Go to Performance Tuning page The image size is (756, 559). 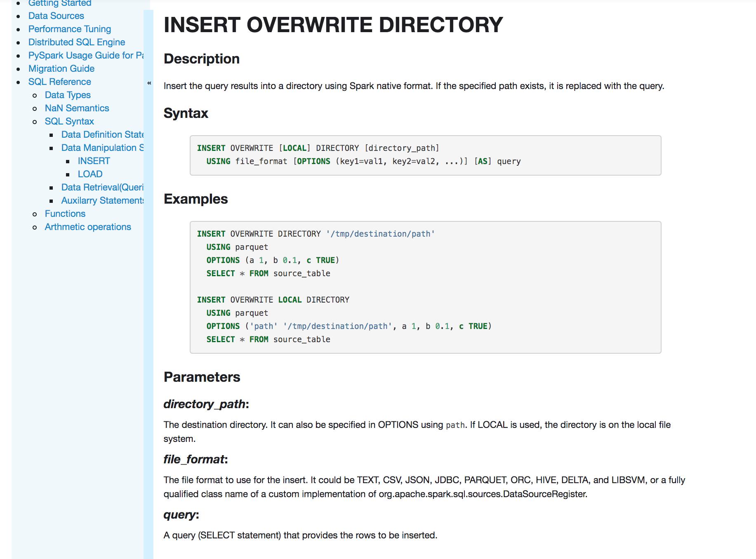(x=70, y=29)
